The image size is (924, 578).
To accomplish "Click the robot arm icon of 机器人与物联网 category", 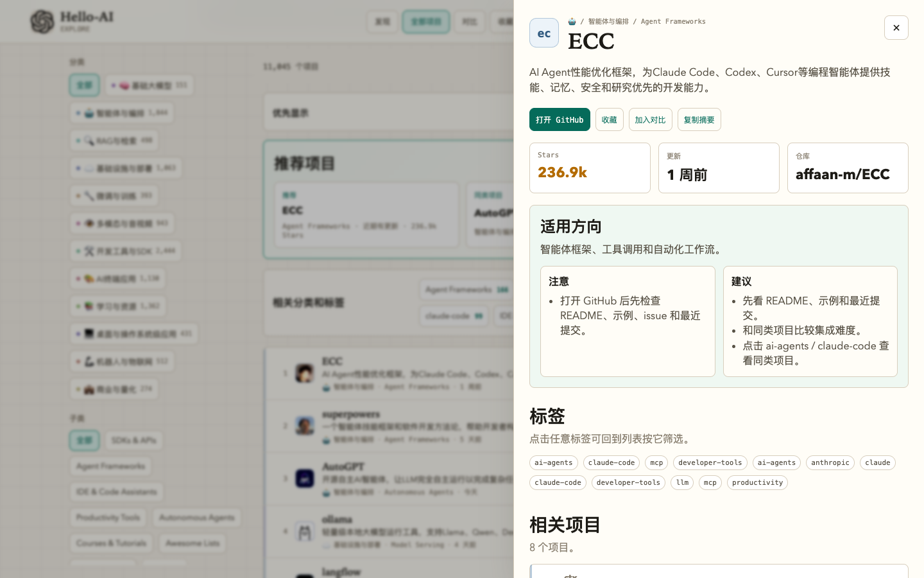I will pyautogui.click(x=89, y=362).
